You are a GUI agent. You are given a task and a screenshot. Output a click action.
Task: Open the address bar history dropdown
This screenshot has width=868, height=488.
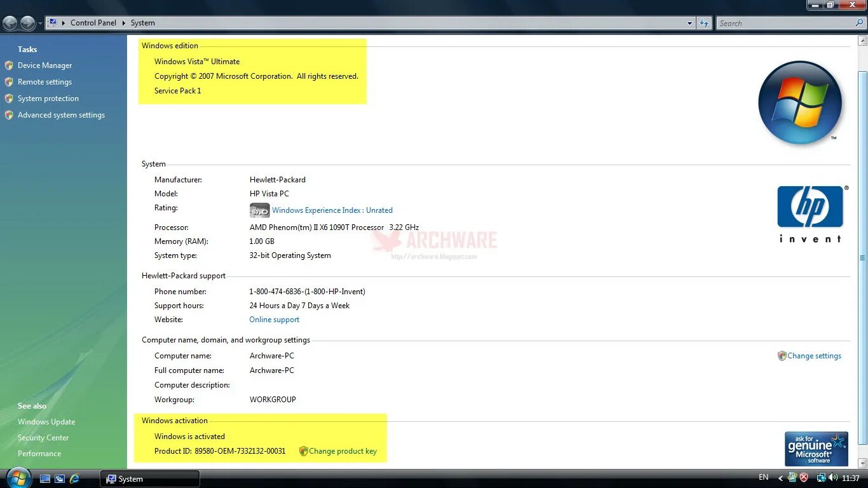click(689, 24)
